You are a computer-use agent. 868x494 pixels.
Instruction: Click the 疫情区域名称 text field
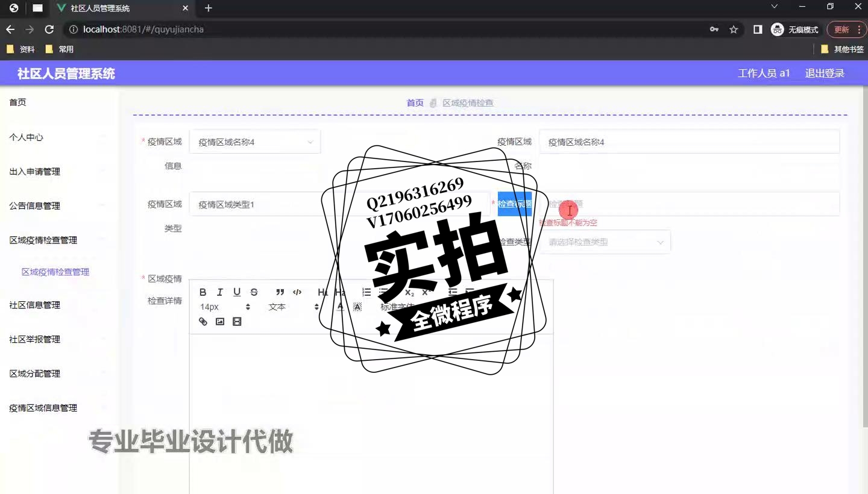tap(690, 142)
